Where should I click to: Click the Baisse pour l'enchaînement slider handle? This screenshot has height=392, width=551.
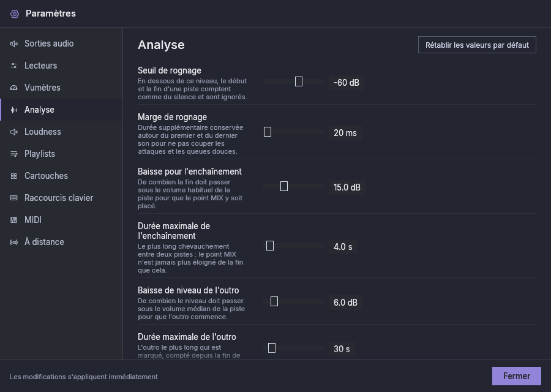tap(284, 186)
